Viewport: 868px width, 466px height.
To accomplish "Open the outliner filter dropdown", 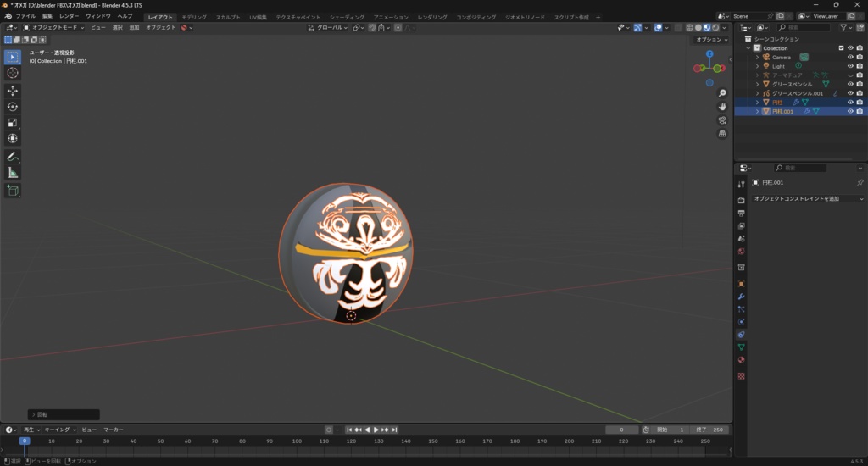I will point(845,28).
